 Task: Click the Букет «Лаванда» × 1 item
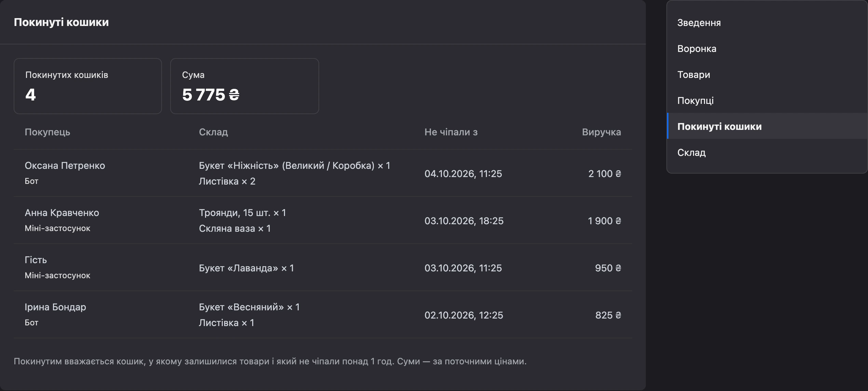tap(246, 268)
